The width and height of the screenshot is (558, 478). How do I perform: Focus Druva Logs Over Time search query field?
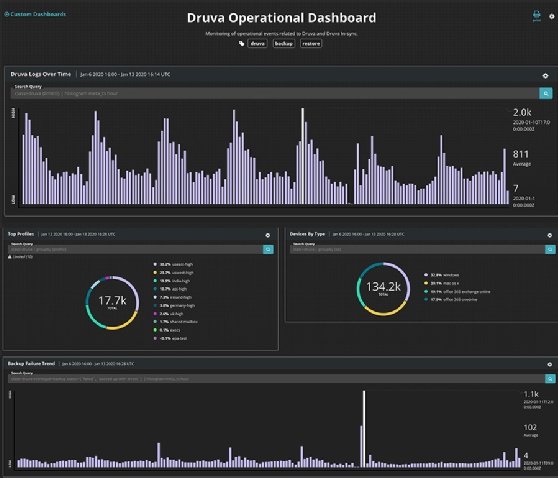click(275, 93)
